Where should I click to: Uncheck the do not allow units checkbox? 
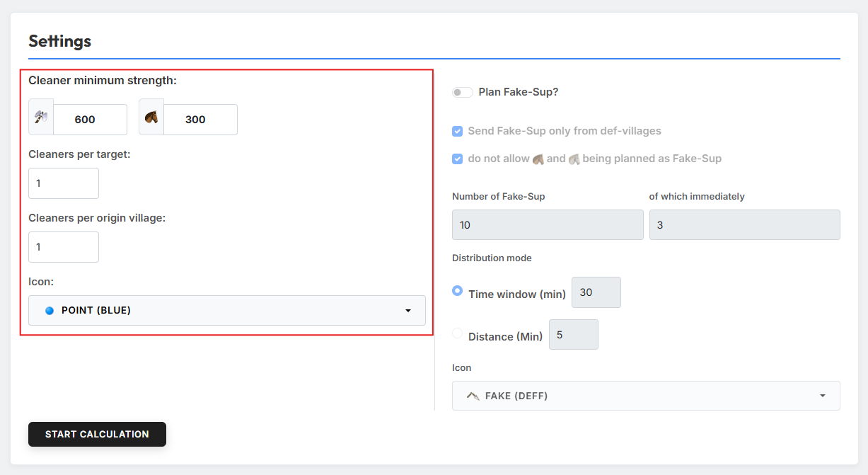458,159
